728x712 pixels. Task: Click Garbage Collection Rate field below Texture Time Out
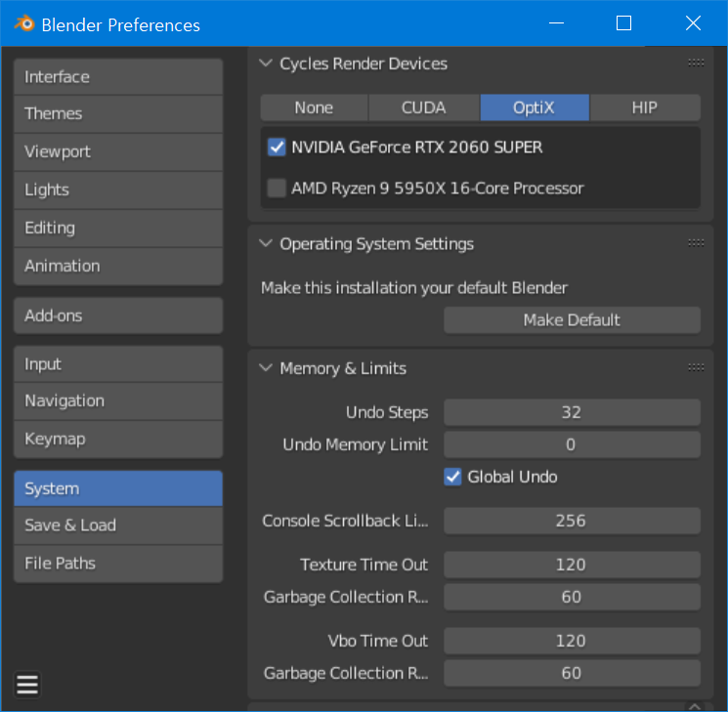(572, 597)
